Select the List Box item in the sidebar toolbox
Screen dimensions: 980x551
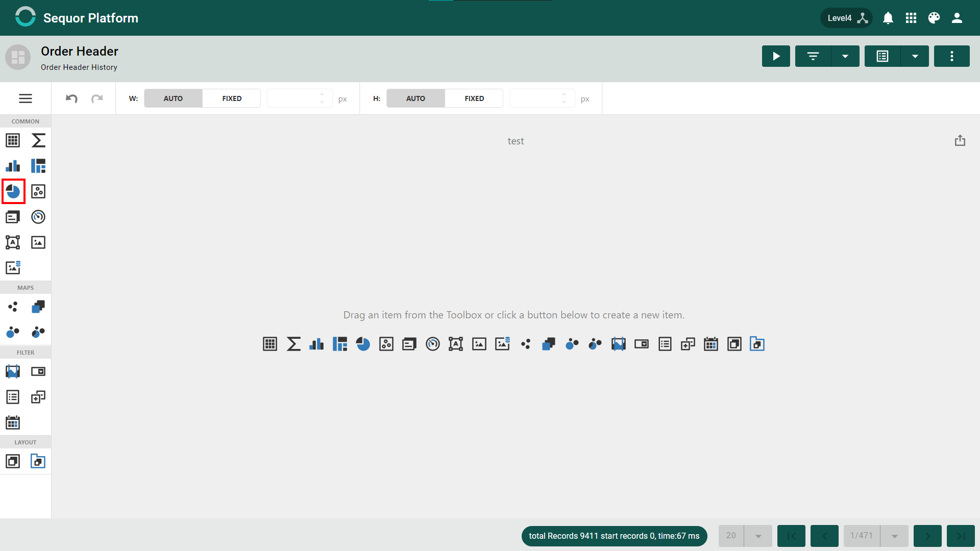[13, 397]
